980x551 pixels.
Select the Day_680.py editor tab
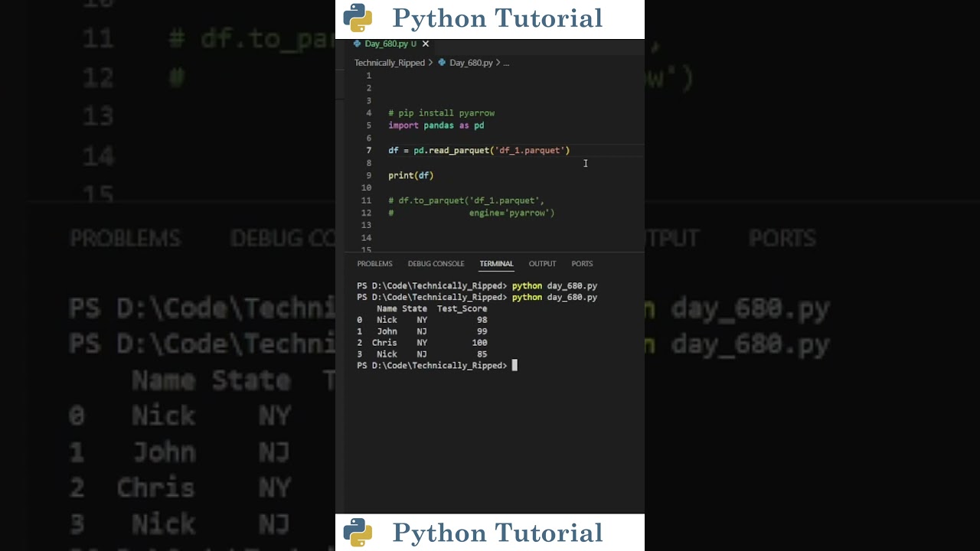pyautogui.click(x=390, y=44)
